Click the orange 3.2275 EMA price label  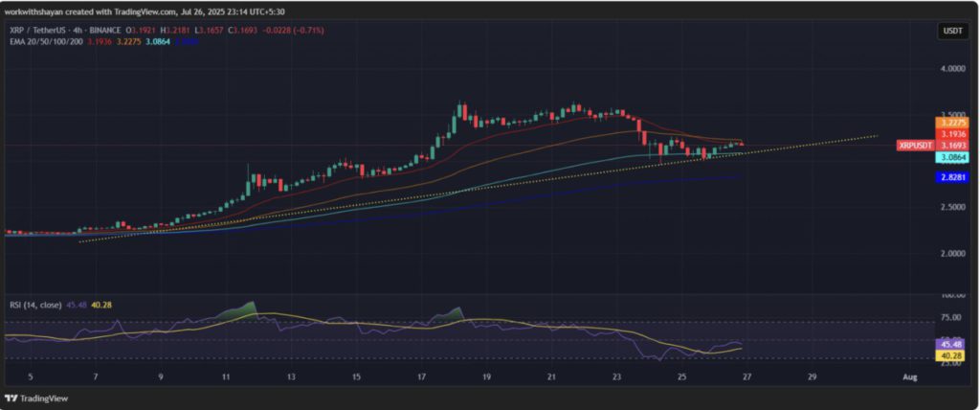point(951,122)
